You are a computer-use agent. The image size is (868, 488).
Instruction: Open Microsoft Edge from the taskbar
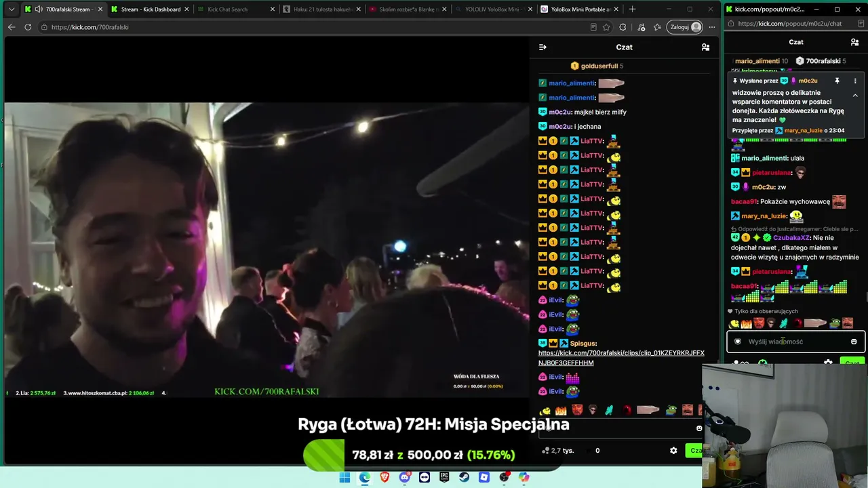[x=365, y=477]
